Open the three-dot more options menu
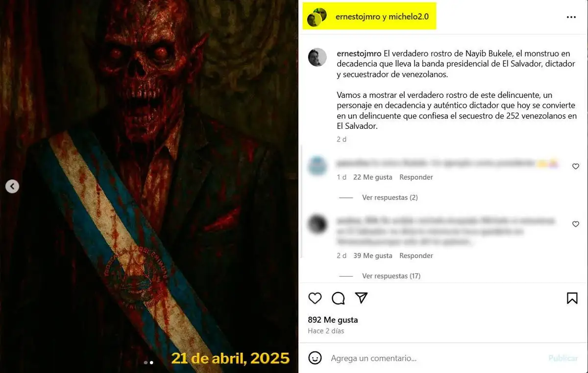The height and width of the screenshot is (373, 588). click(x=571, y=17)
